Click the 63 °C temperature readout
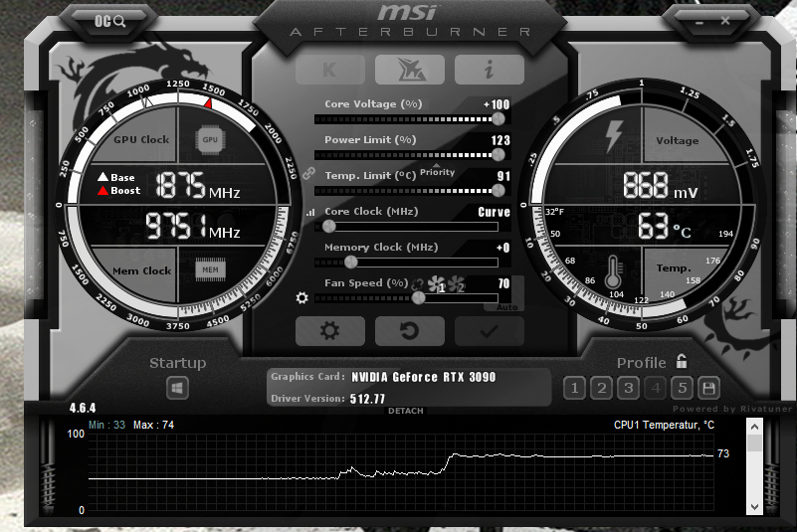 tap(665, 226)
